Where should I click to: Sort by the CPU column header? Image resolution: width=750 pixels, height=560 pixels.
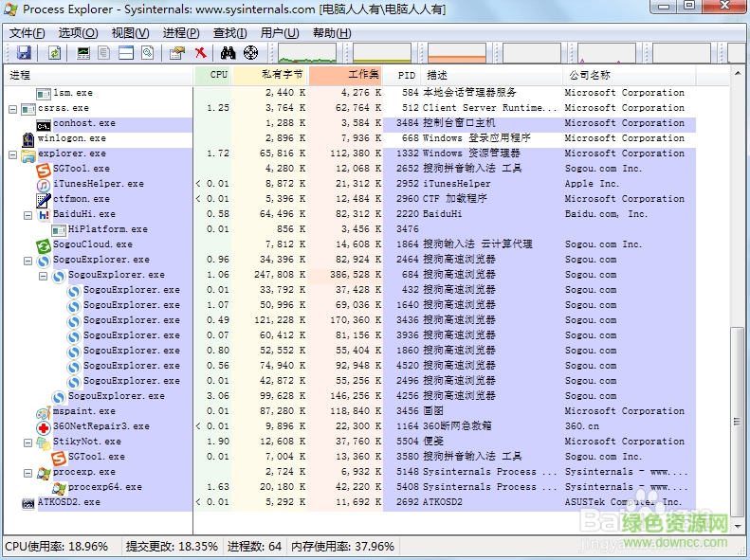(x=218, y=75)
